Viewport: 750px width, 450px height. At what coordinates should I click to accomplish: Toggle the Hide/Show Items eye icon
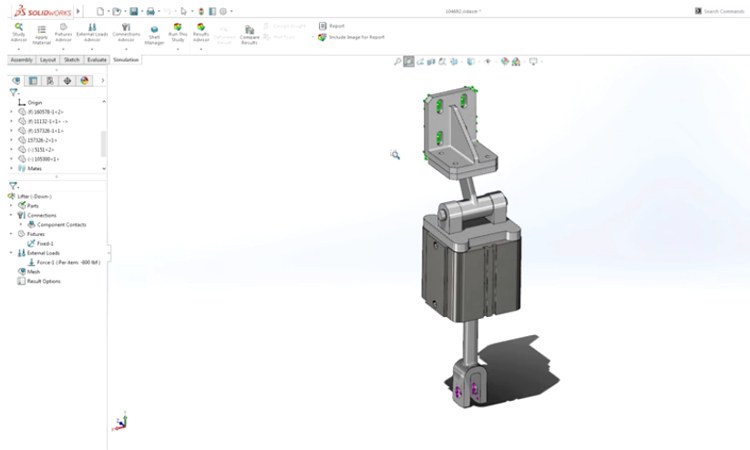pos(488,62)
